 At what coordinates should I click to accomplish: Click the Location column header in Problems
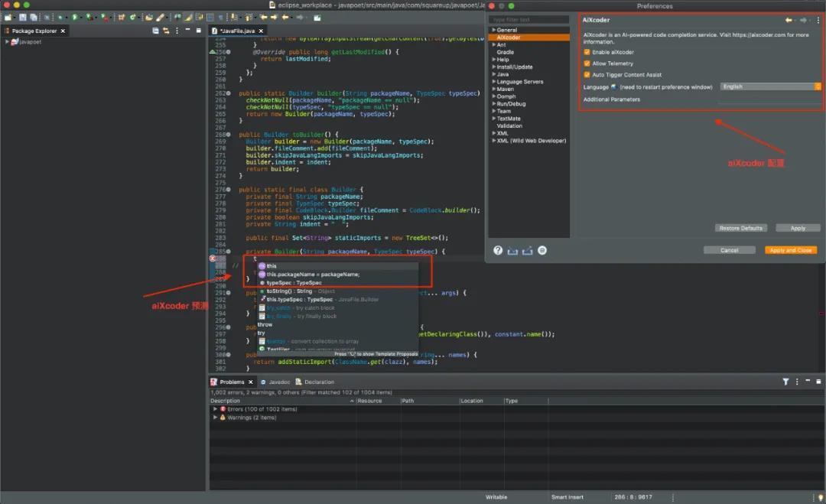pos(481,401)
